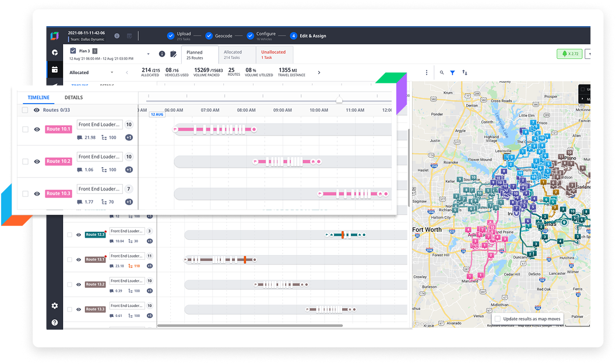Click task count 10 badge on Route 10.1
This screenshot has height=364, width=616.
click(129, 125)
